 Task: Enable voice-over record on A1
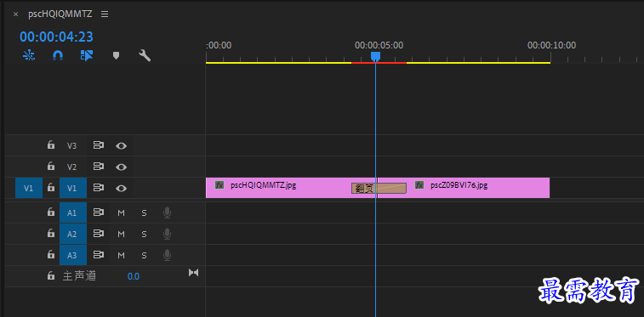tap(167, 212)
